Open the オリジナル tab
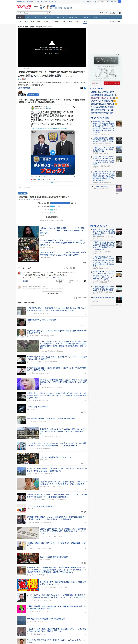 click(x=60, y=17)
